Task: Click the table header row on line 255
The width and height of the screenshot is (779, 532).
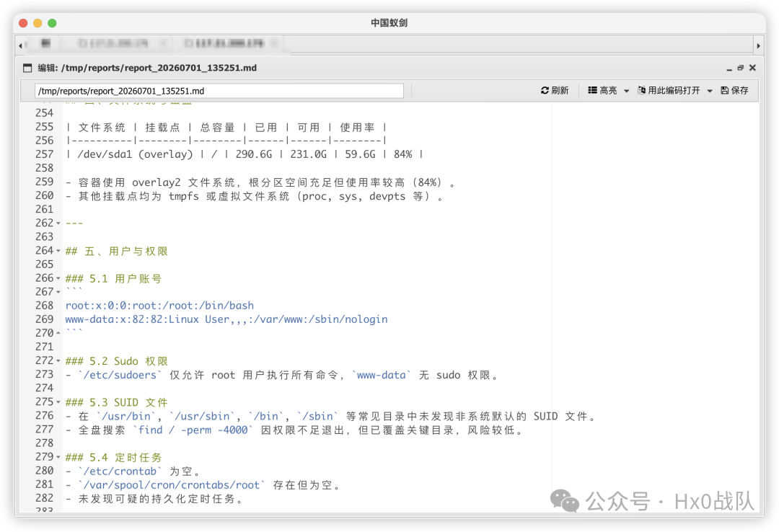Action: click(226, 127)
